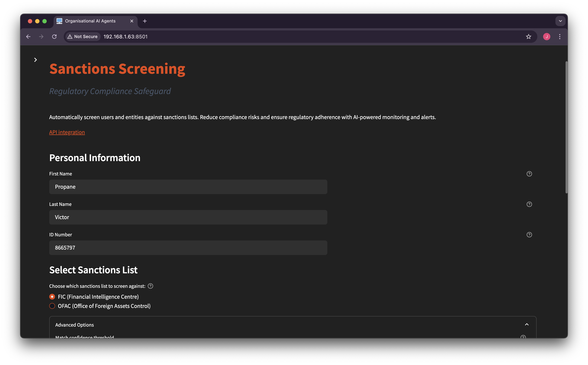This screenshot has height=365, width=588.
Task: Open the Last Name help tooltip icon
Action: [529, 204]
